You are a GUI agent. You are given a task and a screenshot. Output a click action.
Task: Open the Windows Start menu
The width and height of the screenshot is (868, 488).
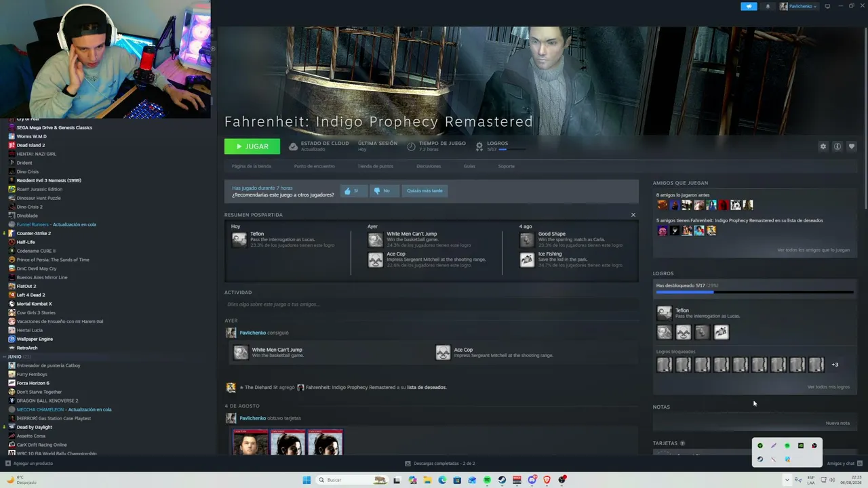point(307,480)
